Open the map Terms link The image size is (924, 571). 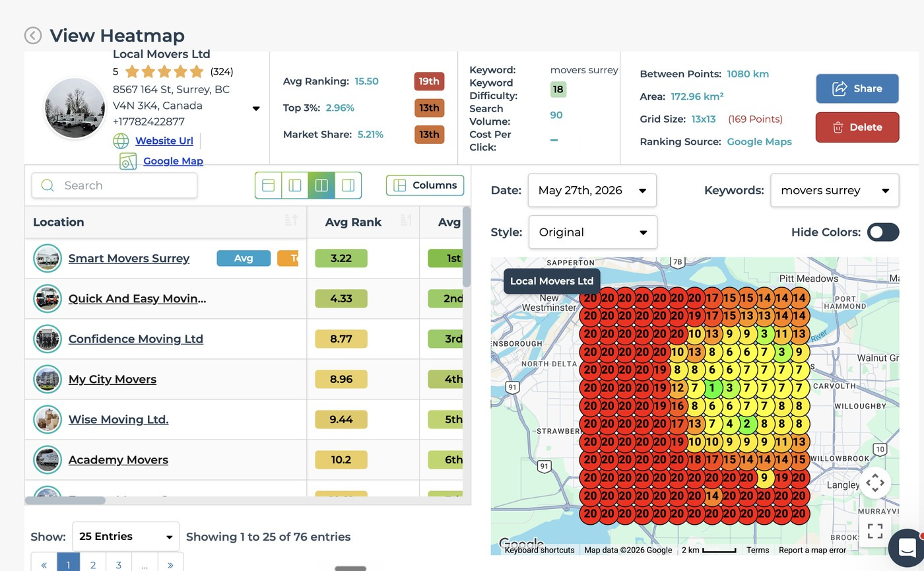[758, 550]
